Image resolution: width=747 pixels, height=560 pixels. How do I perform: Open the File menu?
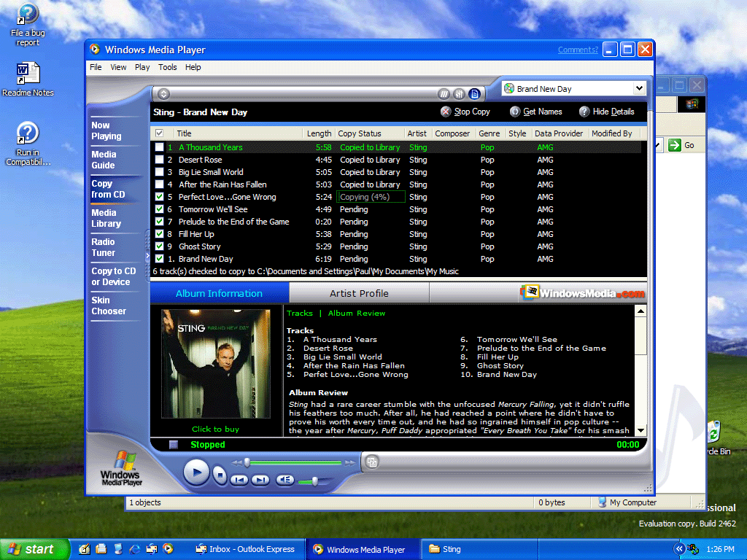96,67
